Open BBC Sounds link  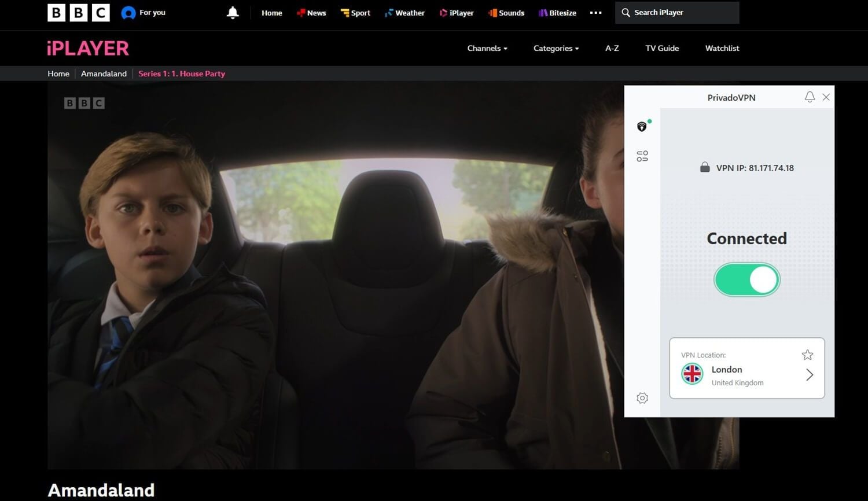pos(506,13)
